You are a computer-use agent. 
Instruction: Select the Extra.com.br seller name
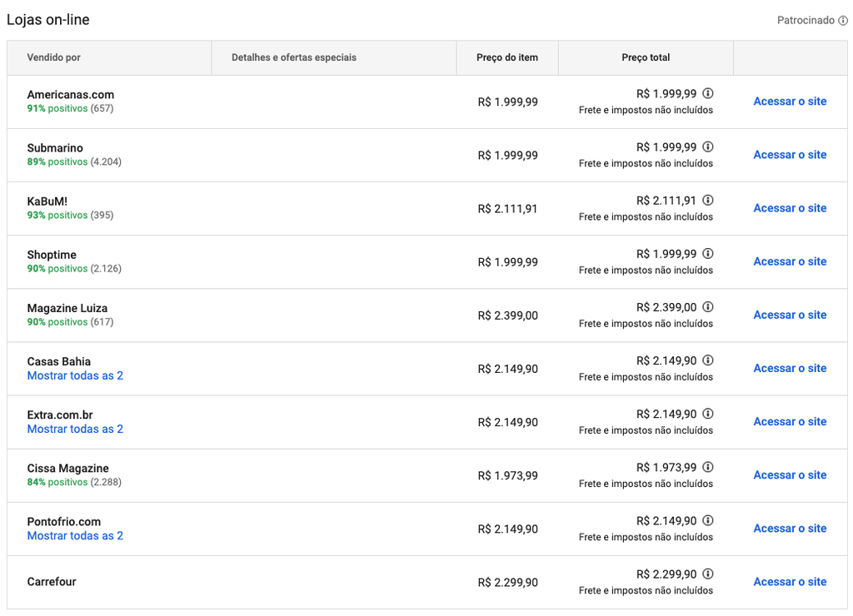(x=60, y=415)
